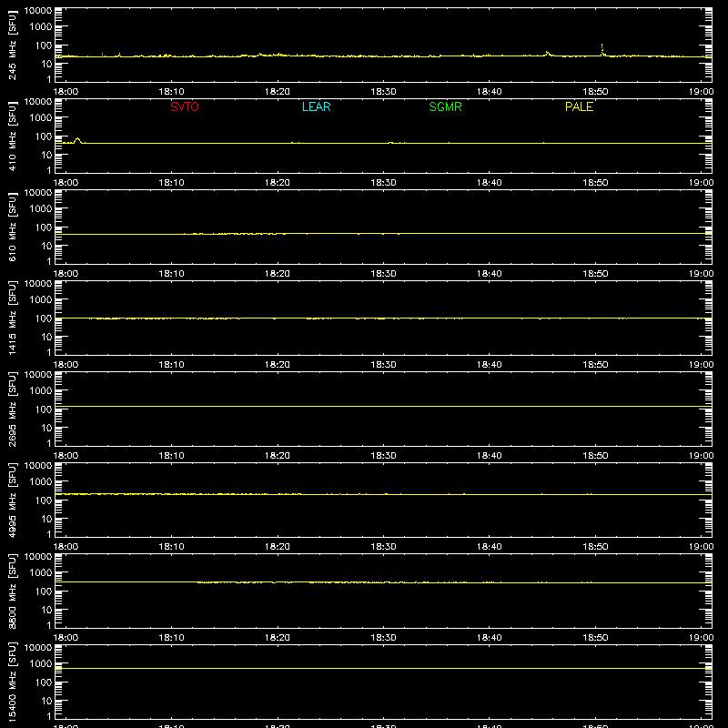Click the 100 tick on the 2695 MHz panel

44,409
